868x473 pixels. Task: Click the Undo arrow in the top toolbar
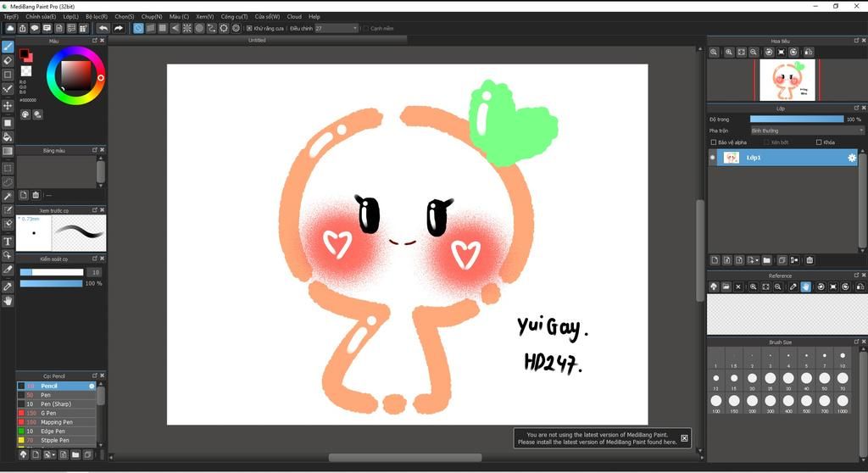coord(103,28)
